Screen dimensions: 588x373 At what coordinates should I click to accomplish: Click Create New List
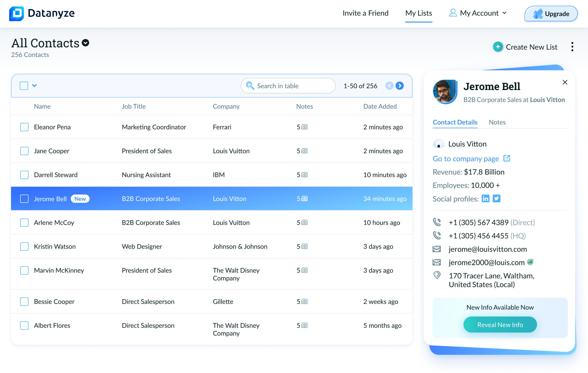click(x=525, y=47)
